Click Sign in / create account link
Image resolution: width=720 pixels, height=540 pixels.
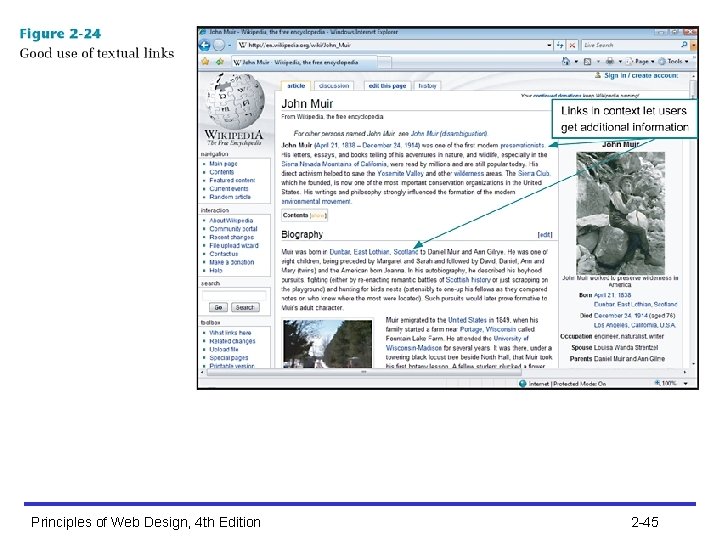point(641,75)
